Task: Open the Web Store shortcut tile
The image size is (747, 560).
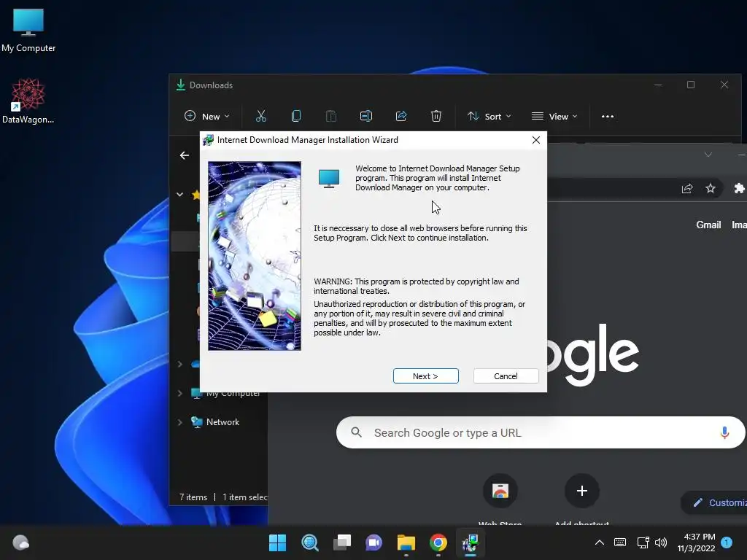Action: pyautogui.click(x=500, y=491)
